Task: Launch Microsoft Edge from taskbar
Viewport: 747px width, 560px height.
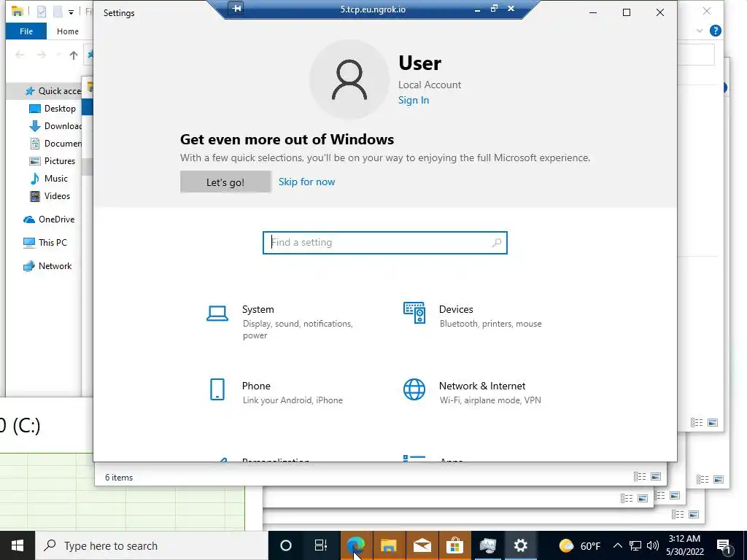Action: click(356, 545)
